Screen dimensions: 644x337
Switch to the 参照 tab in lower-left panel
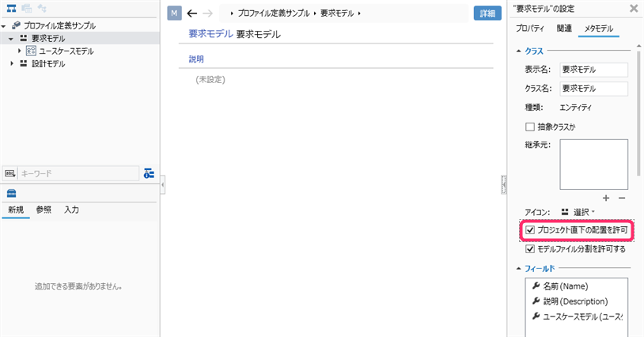pos(44,210)
